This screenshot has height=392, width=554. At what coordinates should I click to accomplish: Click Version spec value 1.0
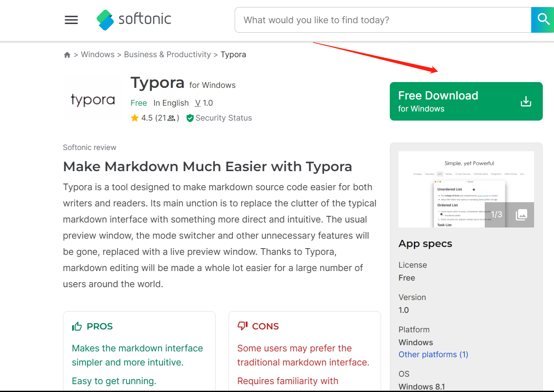pyautogui.click(x=403, y=310)
